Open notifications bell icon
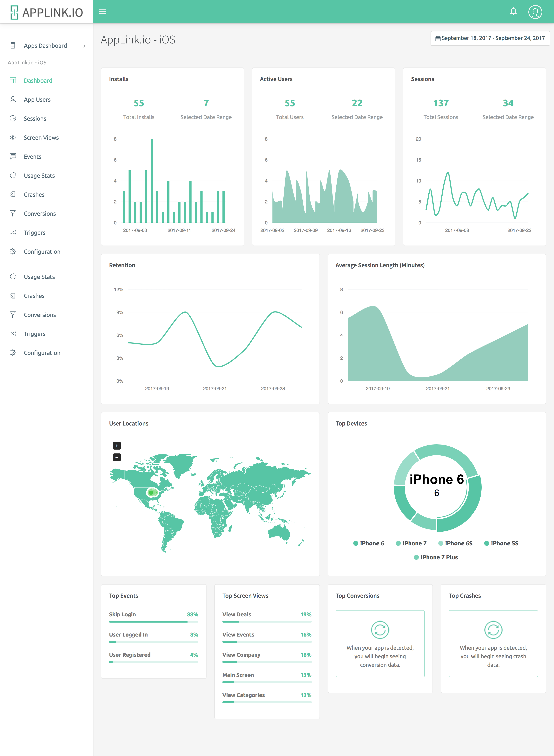 [x=513, y=12]
